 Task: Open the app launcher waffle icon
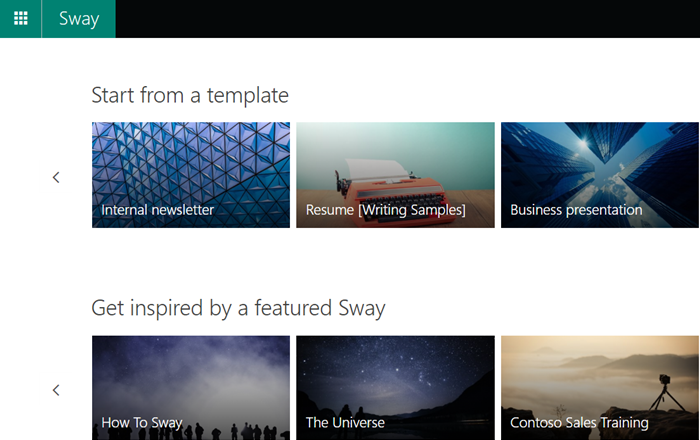[20, 19]
